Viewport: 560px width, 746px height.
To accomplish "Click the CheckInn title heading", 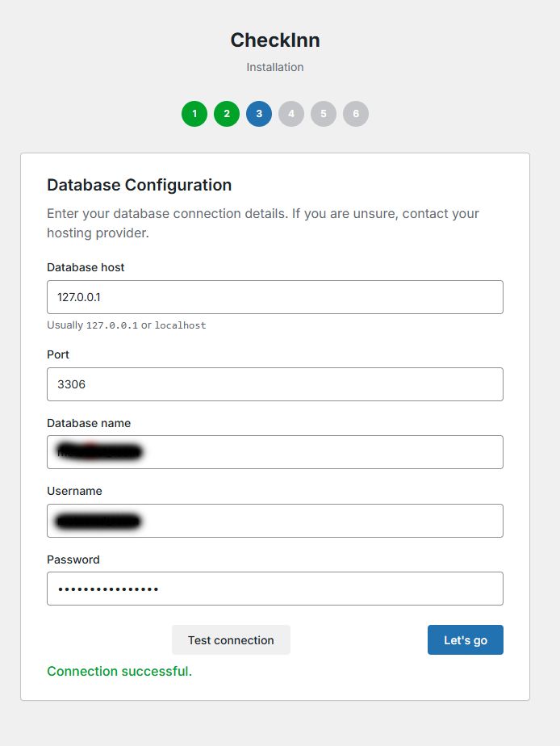I will pos(275,40).
